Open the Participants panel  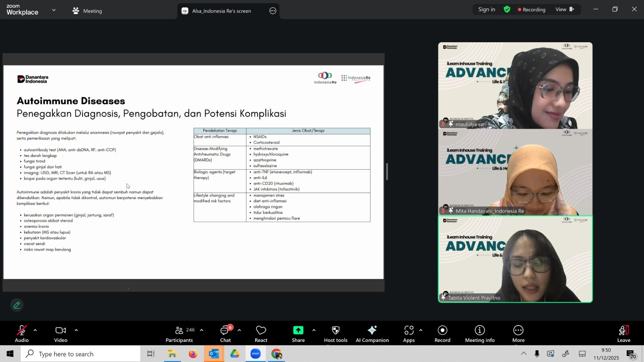(x=180, y=334)
